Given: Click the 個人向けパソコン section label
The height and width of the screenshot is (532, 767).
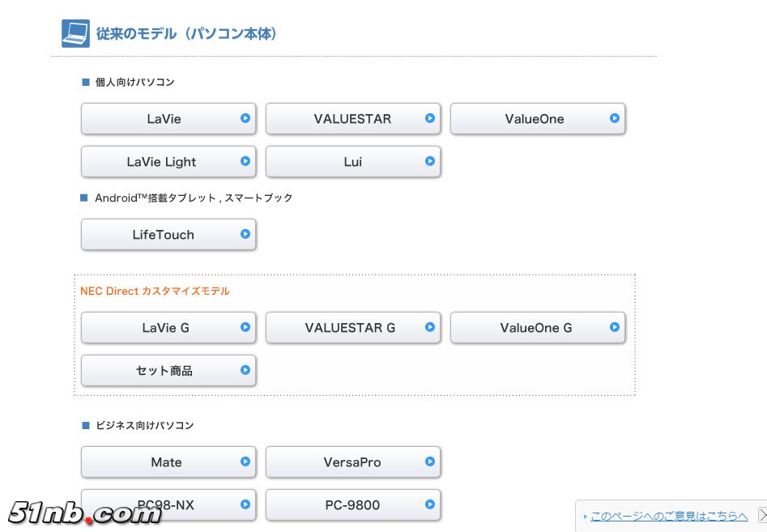Looking at the screenshot, I should coord(134,82).
